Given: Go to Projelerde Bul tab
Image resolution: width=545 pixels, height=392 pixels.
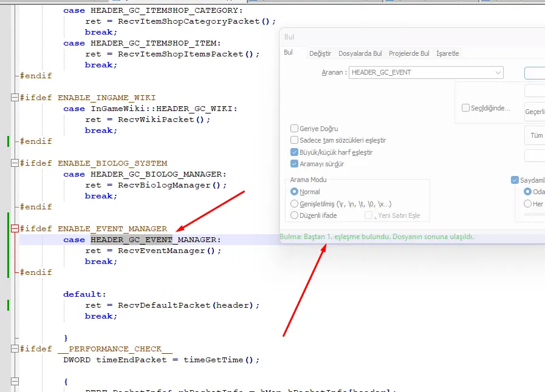Looking at the screenshot, I should pos(409,53).
